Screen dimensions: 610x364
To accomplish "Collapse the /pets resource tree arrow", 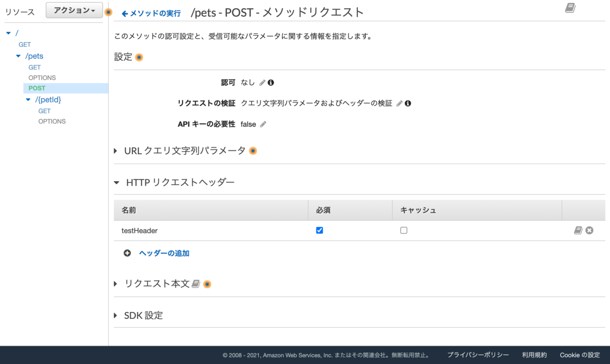I will 18,56.
